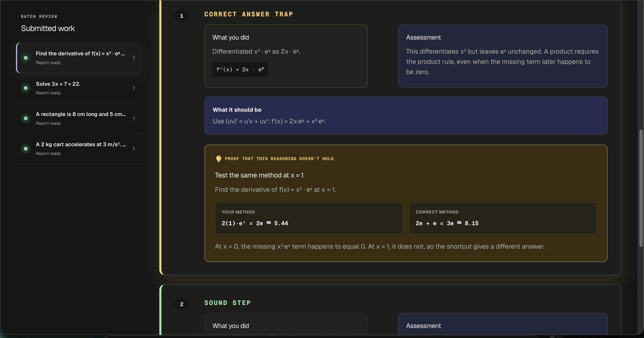This screenshot has width=644, height=338.
Task: Click the vertical scrollbar on the right
Action: (x=641, y=188)
